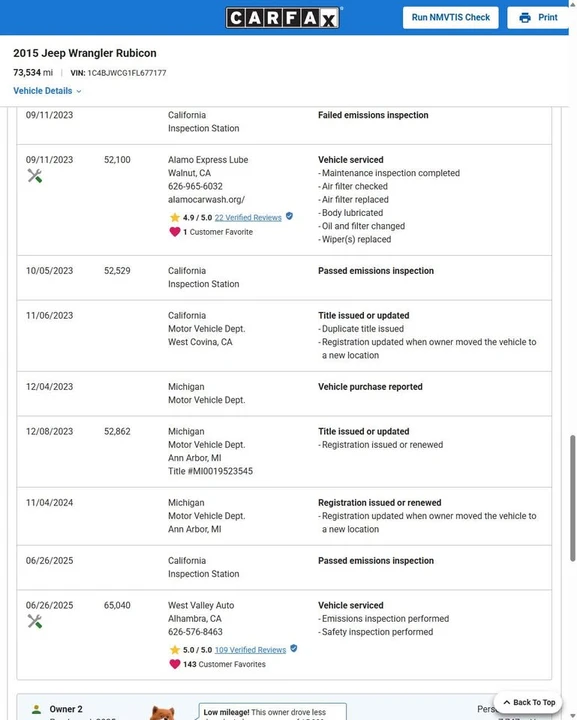Click the CARFAX logo

[x=283, y=18]
